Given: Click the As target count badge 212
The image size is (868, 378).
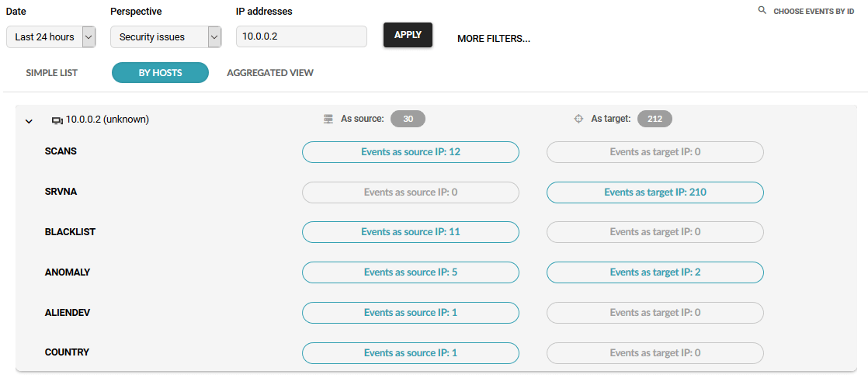Looking at the screenshot, I should click(x=654, y=120).
